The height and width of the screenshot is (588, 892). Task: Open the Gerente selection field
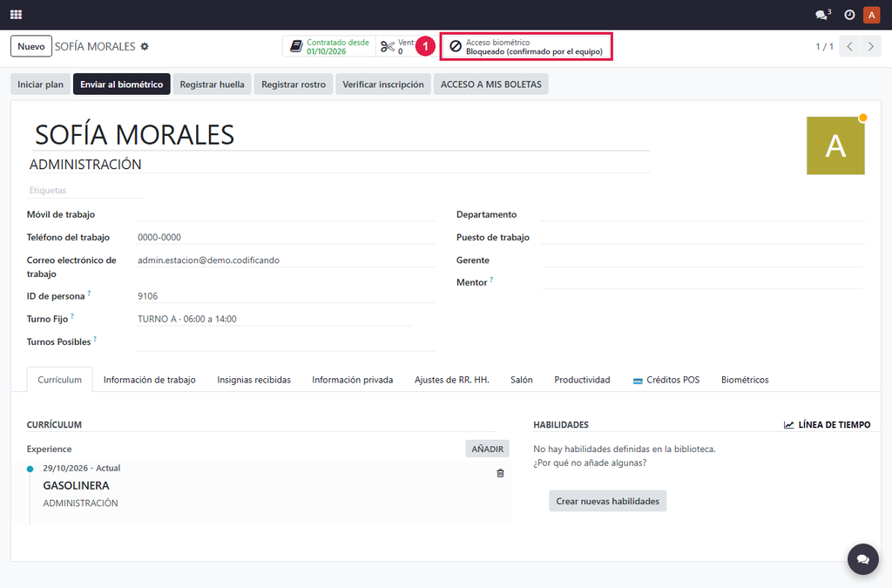coord(702,260)
